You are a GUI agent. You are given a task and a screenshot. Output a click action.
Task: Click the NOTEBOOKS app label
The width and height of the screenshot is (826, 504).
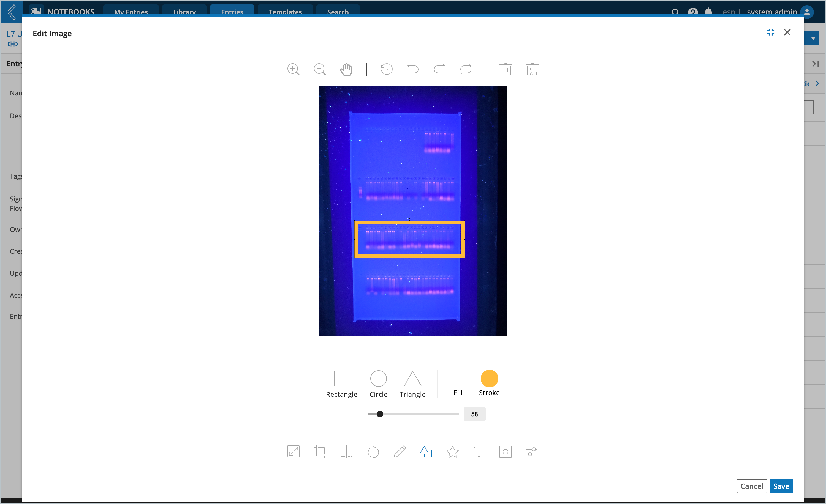tap(71, 12)
